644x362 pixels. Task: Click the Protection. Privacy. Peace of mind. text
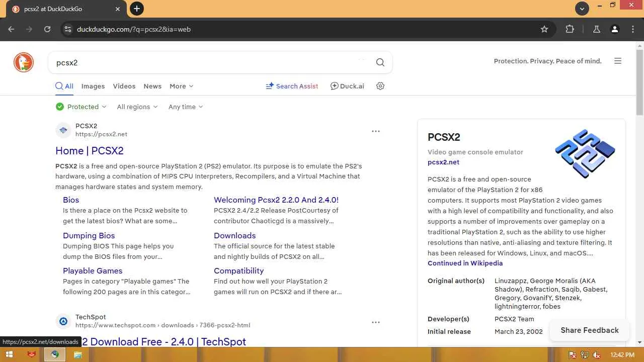click(x=548, y=61)
